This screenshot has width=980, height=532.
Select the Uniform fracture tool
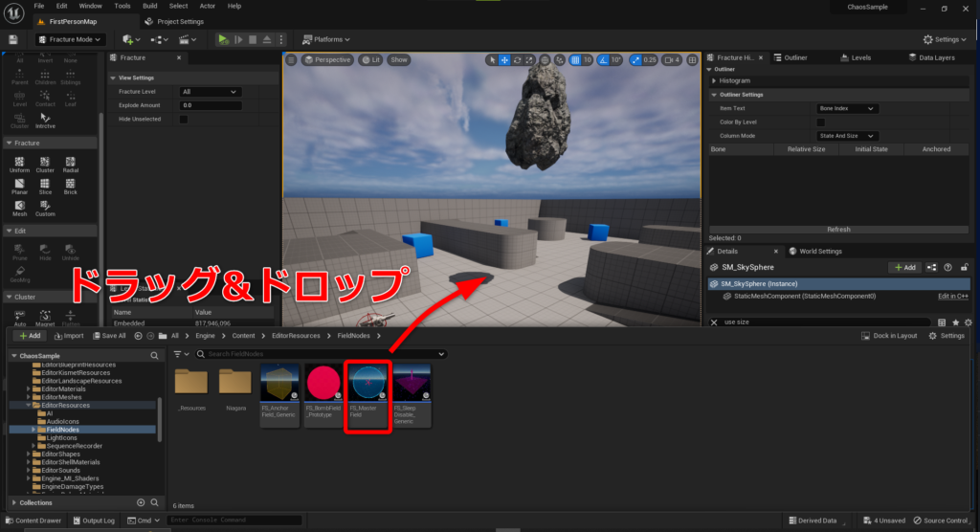19,165
